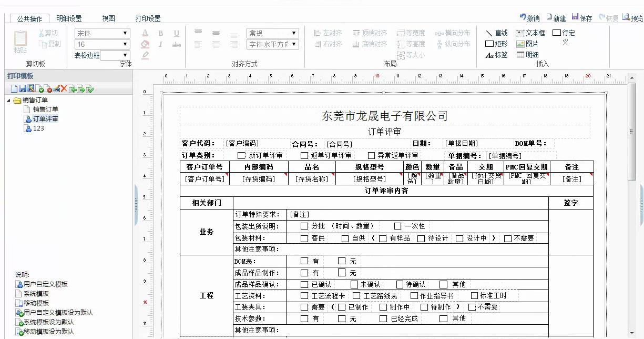Click the [客户编码] field on the template
This screenshot has width=644, height=339.
click(x=242, y=143)
